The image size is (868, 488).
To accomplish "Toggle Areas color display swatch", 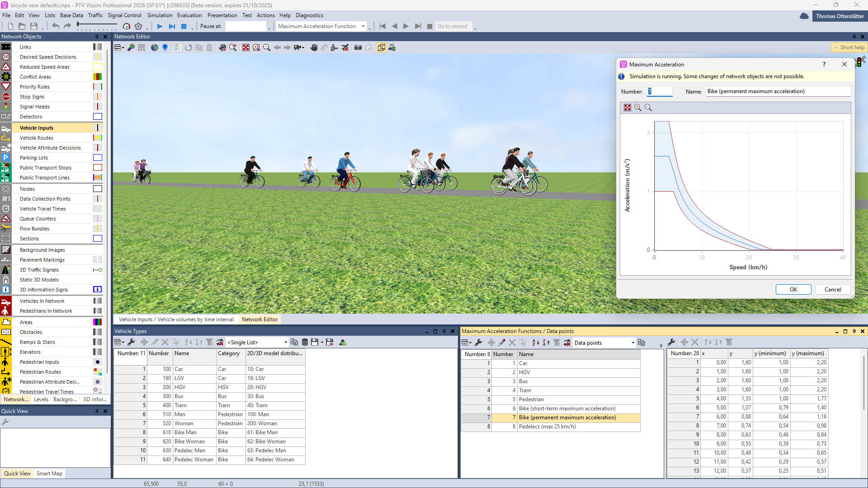I will point(97,322).
